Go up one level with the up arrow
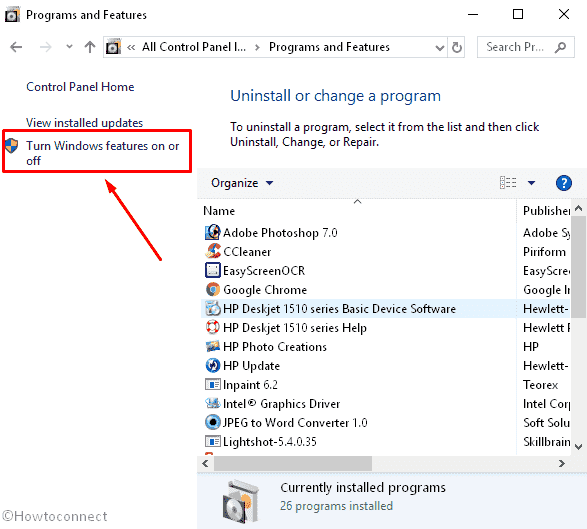 click(x=89, y=47)
